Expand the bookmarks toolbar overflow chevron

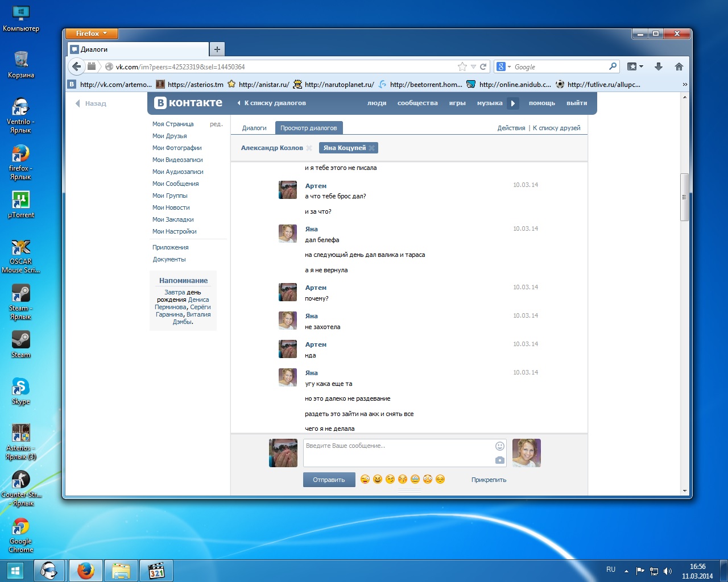pos(685,85)
